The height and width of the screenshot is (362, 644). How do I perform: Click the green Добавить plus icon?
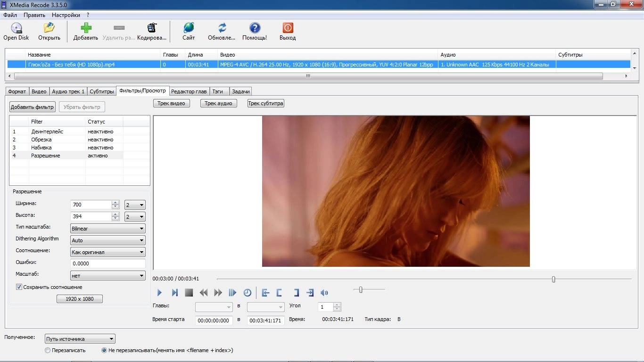tap(86, 28)
